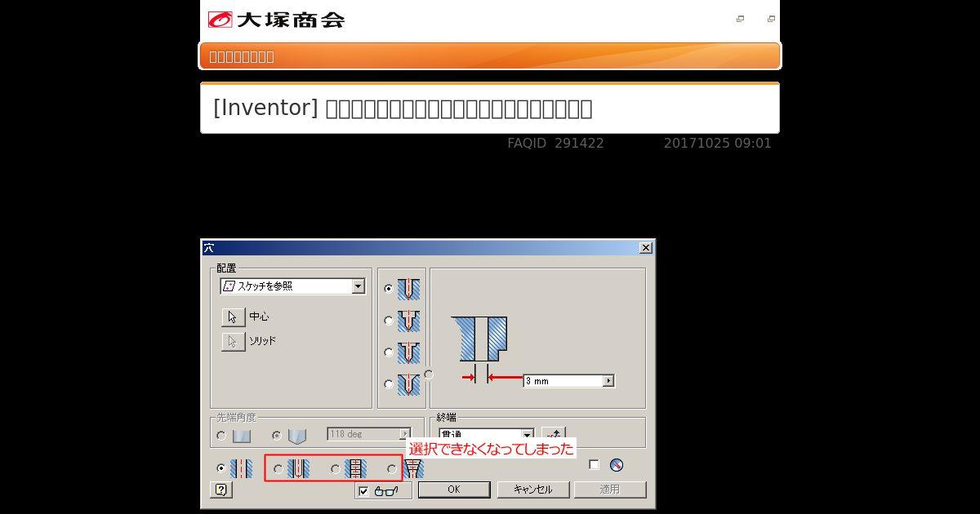
Task: Click the 適用 apply button
Action: pos(610,490)
